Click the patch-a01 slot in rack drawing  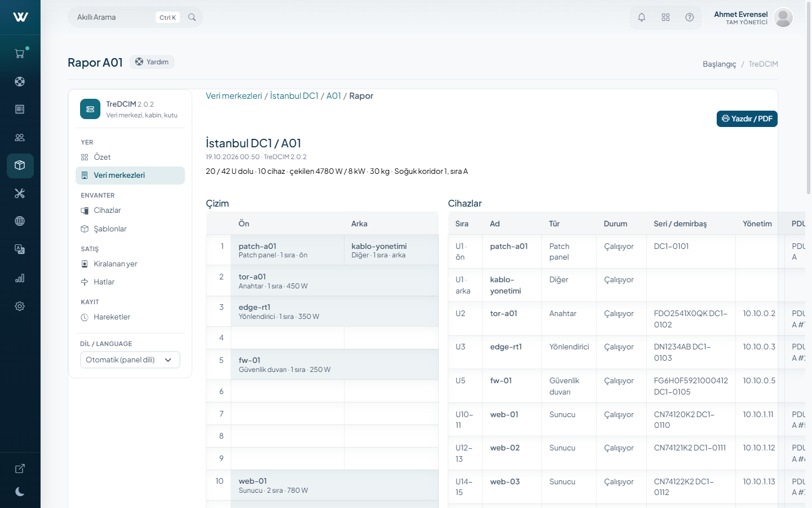288,250
